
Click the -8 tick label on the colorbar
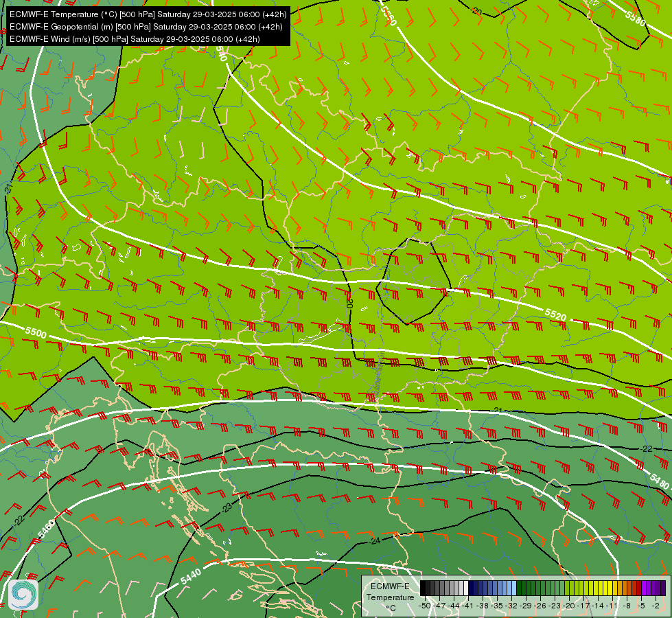pos(627,606)
